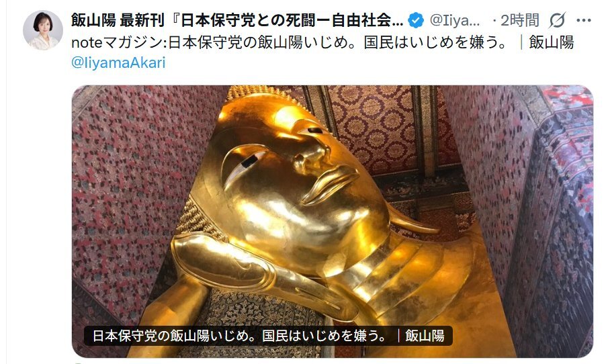
Task: Open the reclining Buddha link card
Action: tap(333, 221)
